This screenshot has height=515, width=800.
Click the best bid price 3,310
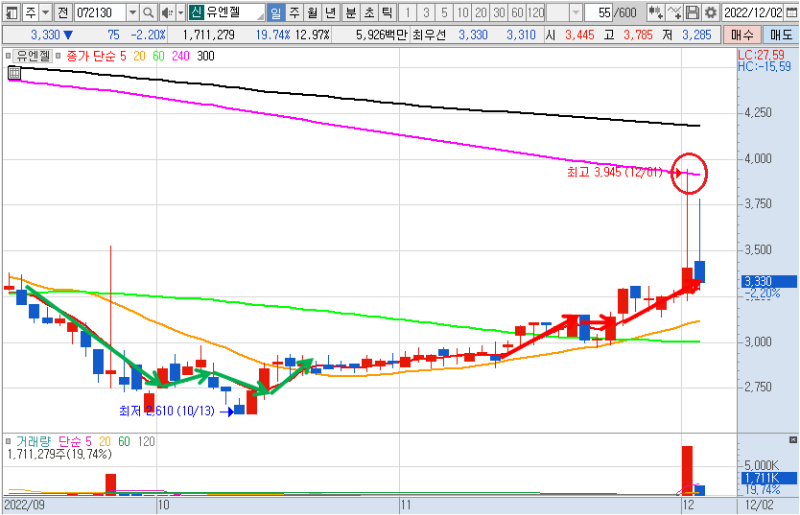(520, 35)
